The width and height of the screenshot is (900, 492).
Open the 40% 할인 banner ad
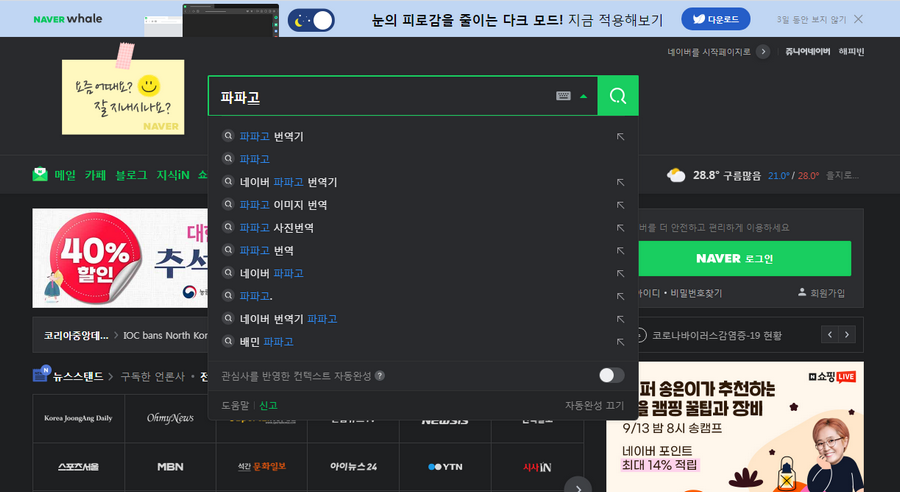click(121, 258)
